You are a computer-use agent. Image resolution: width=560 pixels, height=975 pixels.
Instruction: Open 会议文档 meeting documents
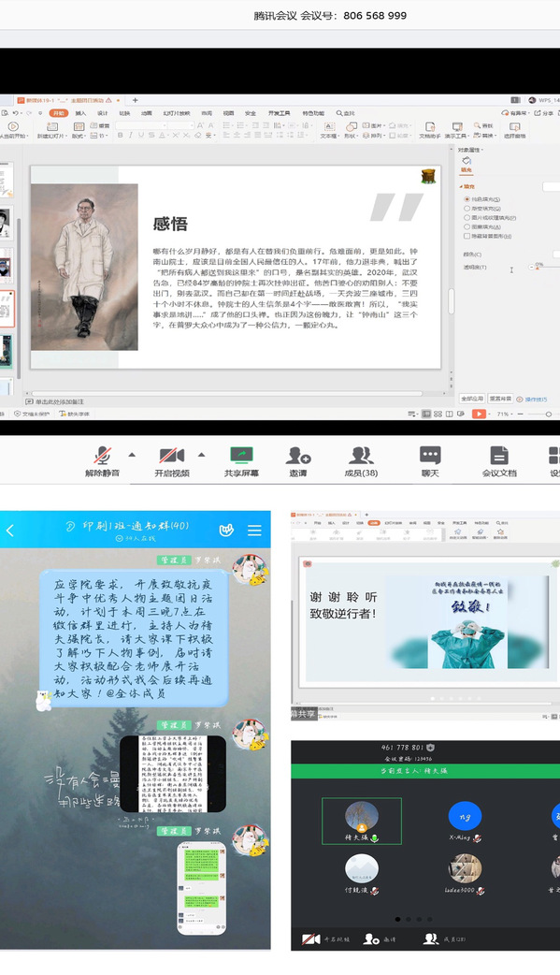click(499, 461)
